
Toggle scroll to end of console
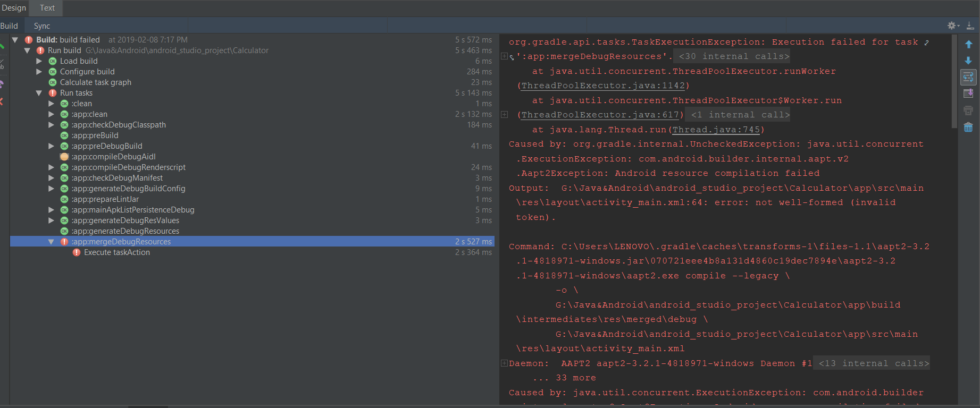pos(968,94)
